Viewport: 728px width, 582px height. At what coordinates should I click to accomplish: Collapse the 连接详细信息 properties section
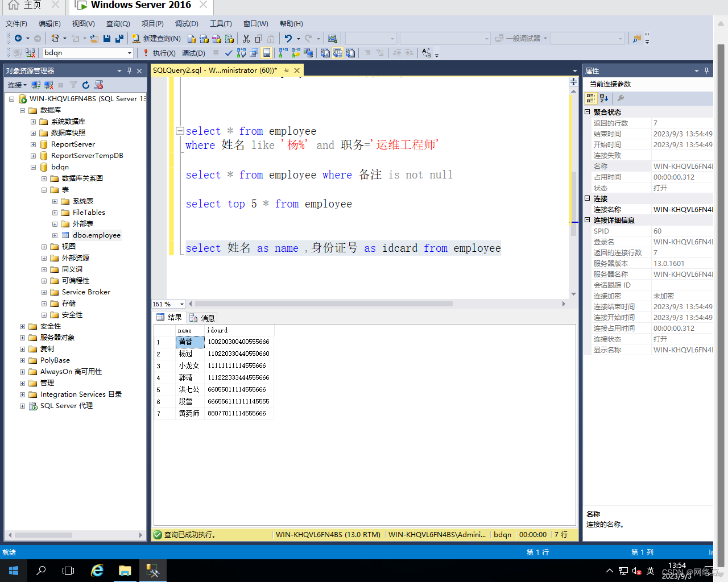(588, 220)
